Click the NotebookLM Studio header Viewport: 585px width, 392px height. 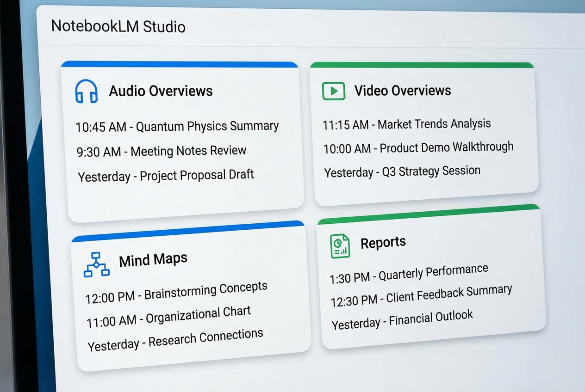(118, 27)
